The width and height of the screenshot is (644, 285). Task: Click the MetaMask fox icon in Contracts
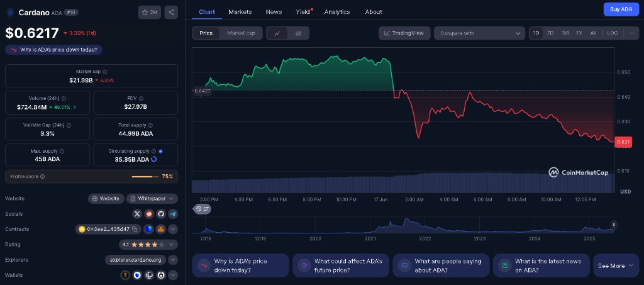161,229
